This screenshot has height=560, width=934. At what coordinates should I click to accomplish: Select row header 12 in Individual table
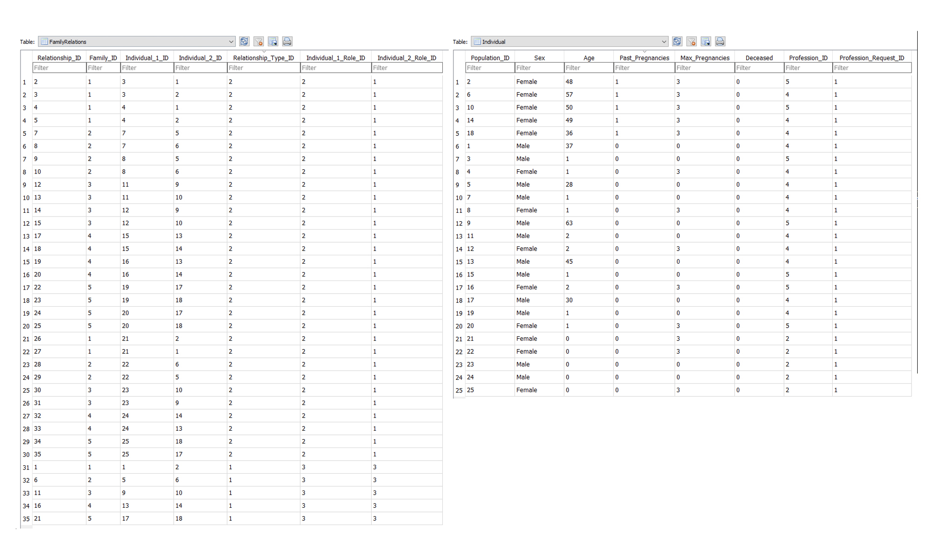click(x=459, y=224)
